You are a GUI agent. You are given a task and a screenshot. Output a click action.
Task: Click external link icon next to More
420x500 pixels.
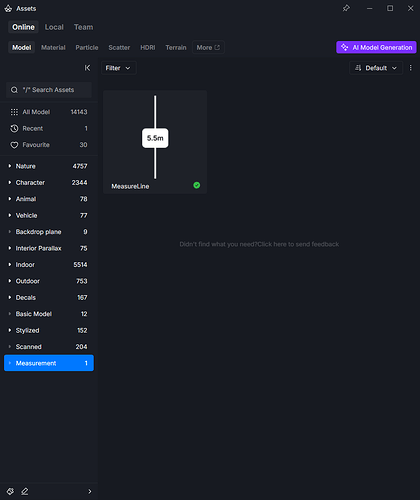217,47
